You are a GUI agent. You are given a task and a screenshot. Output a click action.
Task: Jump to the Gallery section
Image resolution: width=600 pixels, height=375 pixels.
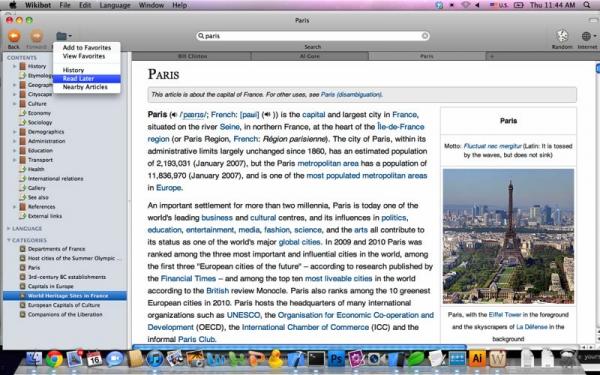(x=37, y=188)
